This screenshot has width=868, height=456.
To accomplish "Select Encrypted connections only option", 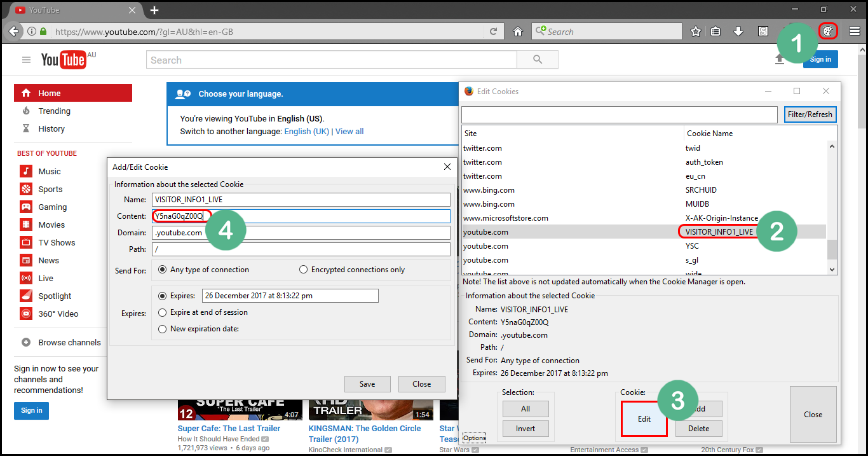I will click(352, 270).
